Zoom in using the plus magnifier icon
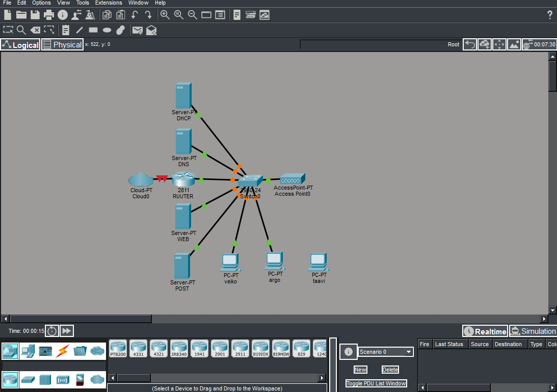The width and height of the screenshot is (557, 392). (165, 15)
